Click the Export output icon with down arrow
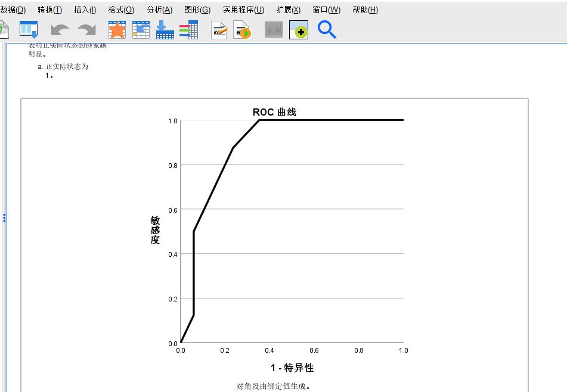Image resolution: width=567 pixels, height=392 pixels. [x=165, y=29]
